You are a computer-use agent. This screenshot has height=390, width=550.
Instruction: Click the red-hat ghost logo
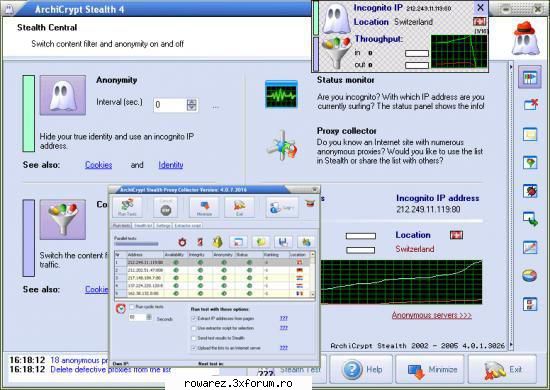(525, 38)
